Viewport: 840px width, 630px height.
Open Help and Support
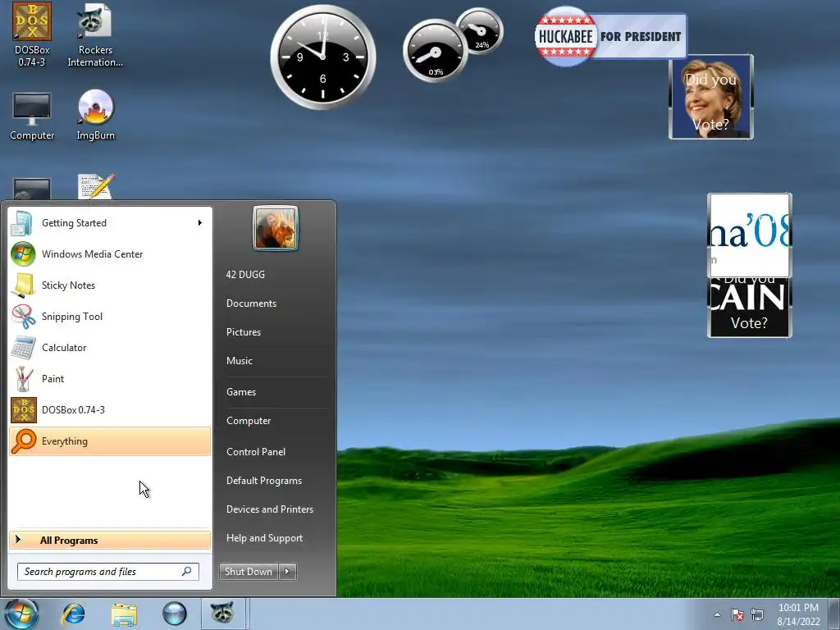tap(265, 538)
